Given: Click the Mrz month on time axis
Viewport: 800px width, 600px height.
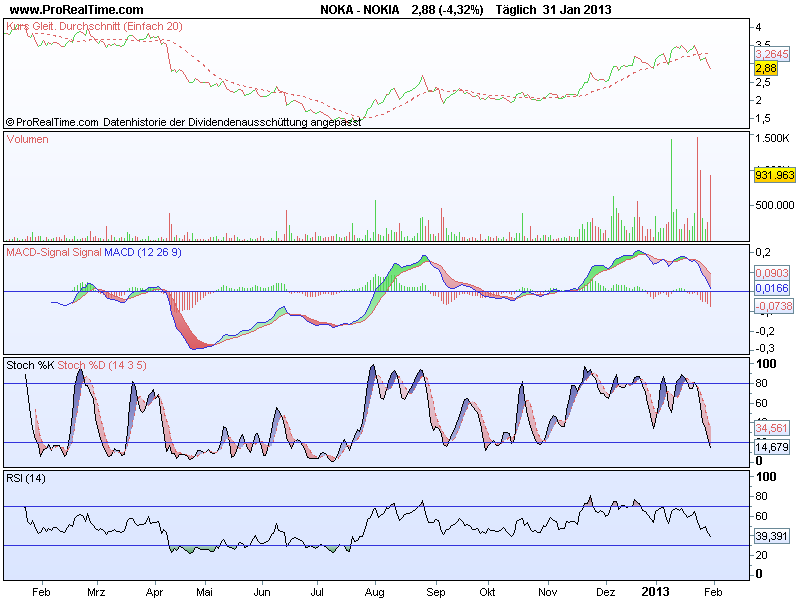Looking at the screenshot, I should click(x=96, y=592).
